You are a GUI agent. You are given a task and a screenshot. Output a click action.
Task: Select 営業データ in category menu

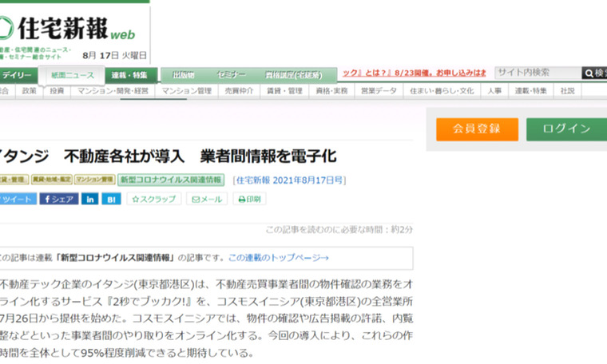tap(379, 91)
